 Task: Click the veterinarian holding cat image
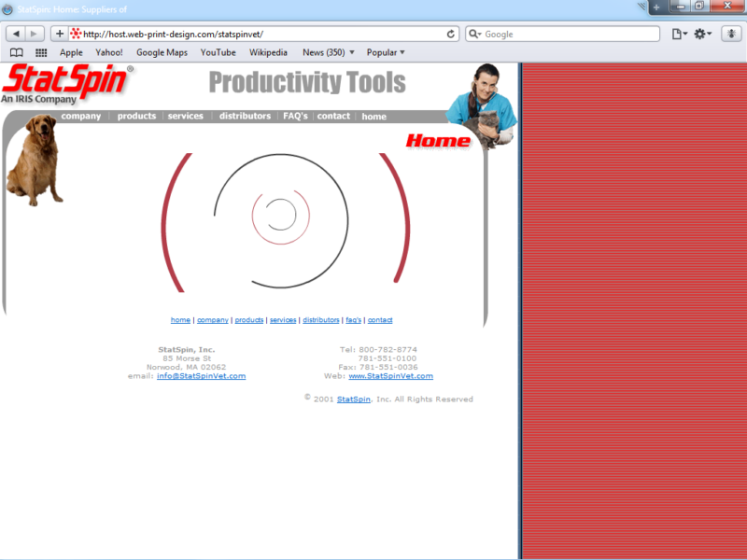click(482, 106)
